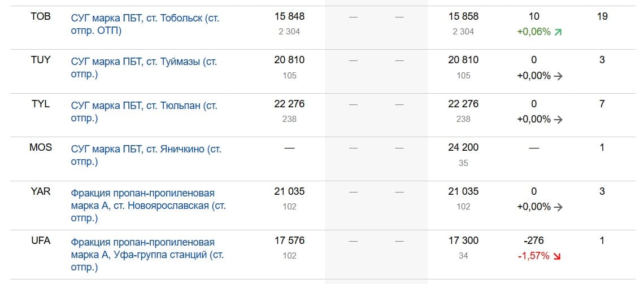Viewport: 644px width, 284px height.
Task: Click the 15 858 price in TOB row
Action: point(463,16)
